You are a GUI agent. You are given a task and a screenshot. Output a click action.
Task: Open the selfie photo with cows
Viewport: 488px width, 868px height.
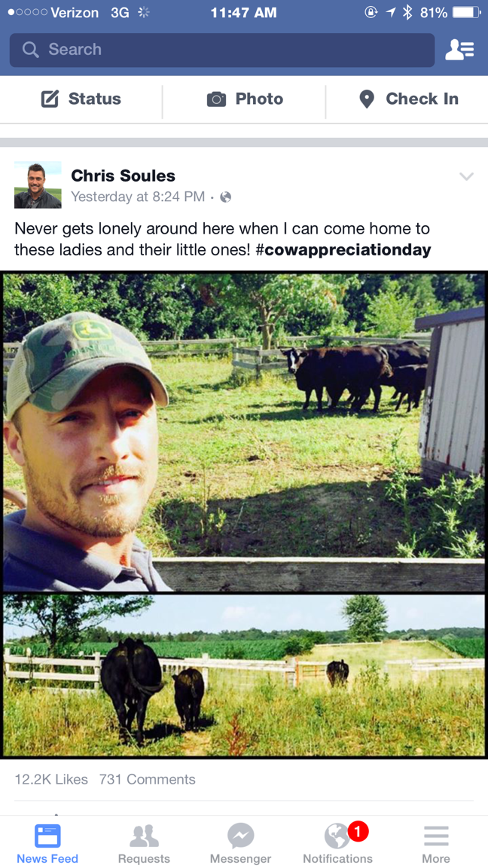pyautogui.click(x=244, y=432)
